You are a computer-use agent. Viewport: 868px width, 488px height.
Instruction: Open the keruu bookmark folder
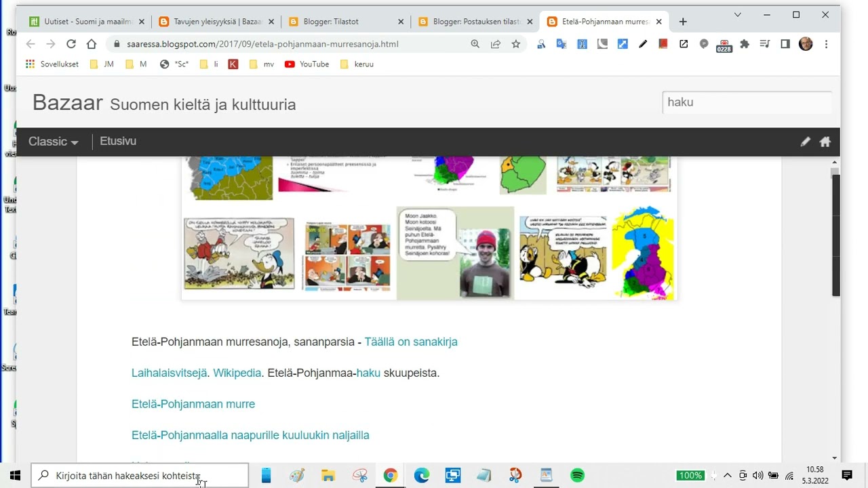[x=357, y=64]
